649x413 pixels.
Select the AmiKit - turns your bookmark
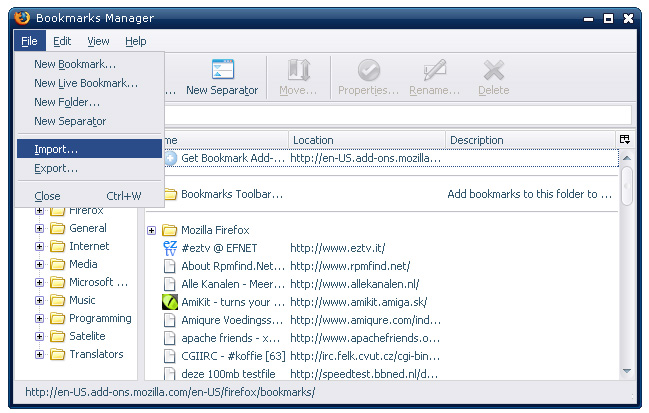tap(233, 302)
